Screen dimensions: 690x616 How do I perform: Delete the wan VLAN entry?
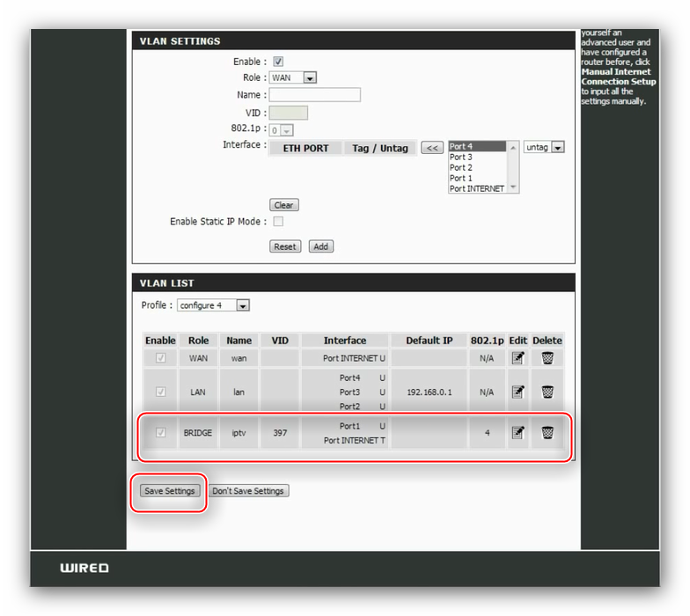coord(547,358)
